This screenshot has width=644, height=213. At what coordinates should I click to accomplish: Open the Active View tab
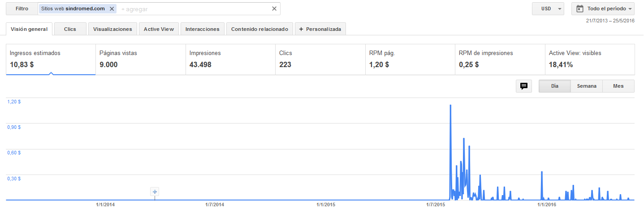[x=159, y=29]
